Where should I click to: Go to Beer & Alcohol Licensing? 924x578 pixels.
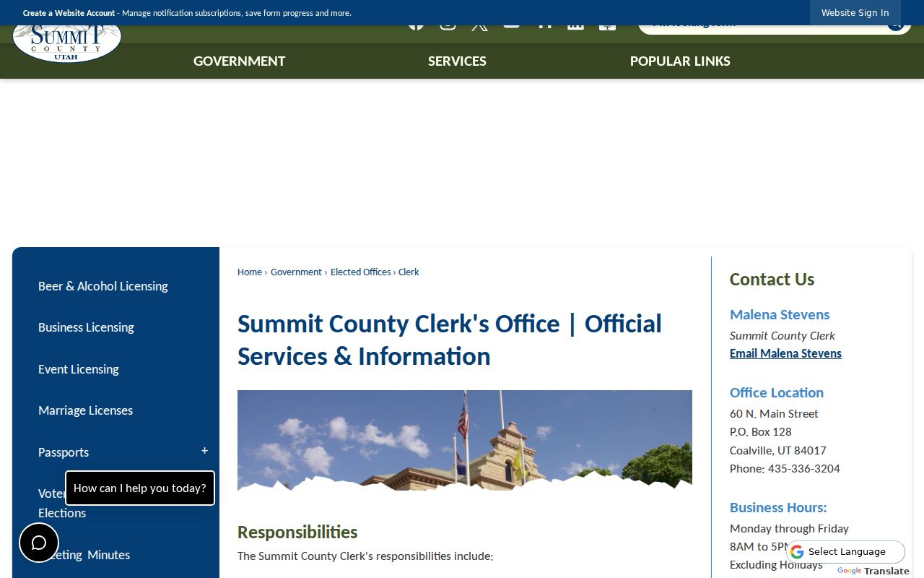(103, 286)
